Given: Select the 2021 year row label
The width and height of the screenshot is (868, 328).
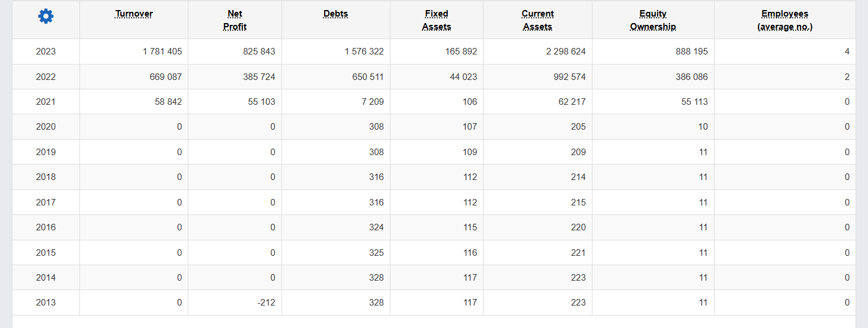Looking at the screenshot, I should click(x=46, y=102).
